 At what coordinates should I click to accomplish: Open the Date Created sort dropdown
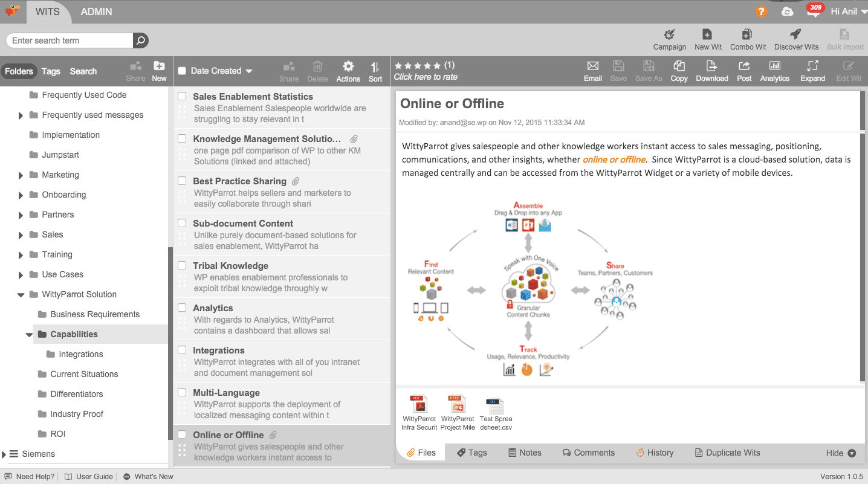click(x=221, y=71)
